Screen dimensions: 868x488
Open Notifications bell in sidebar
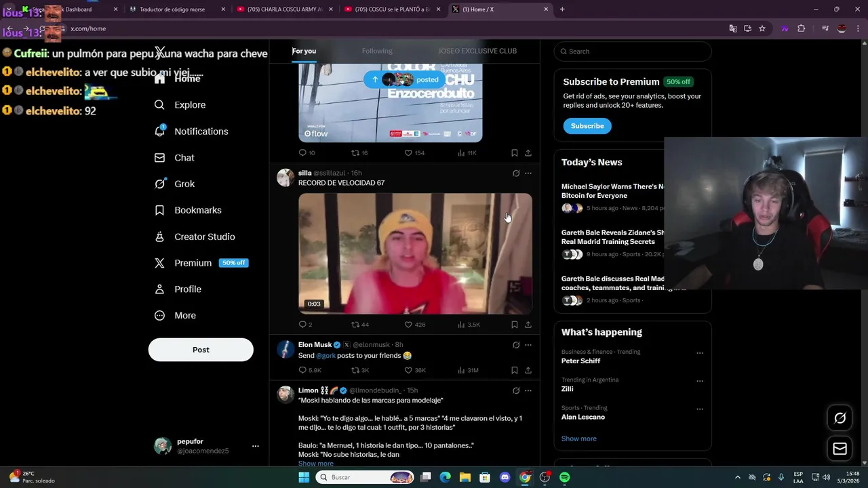[x=159, y=131]
